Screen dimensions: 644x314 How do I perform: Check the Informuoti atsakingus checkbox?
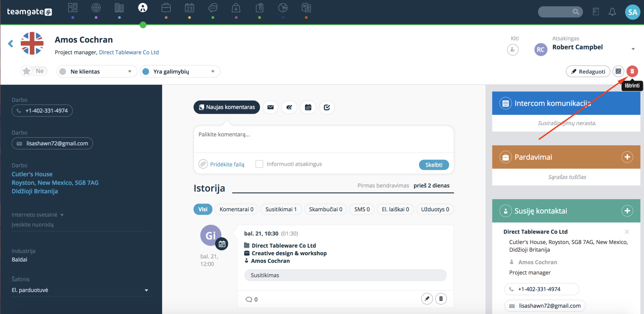pos(259,164)
